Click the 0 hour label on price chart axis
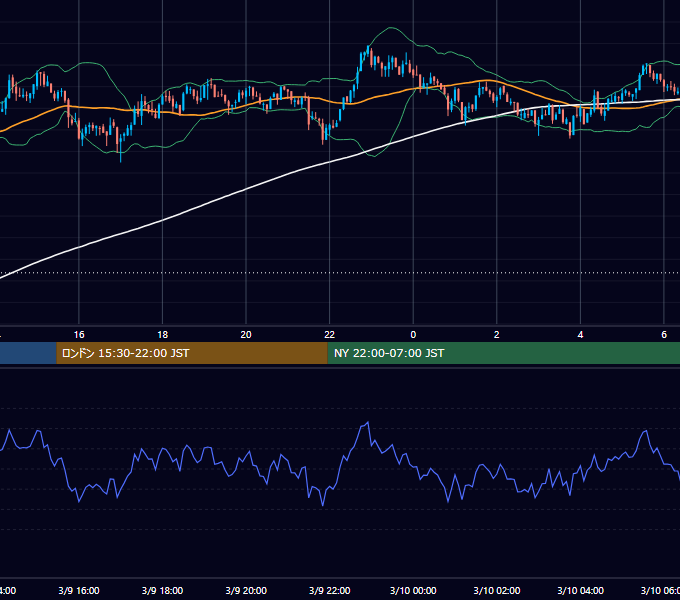Image resolution: width=680 pixels, height=600 pixels. (x=413, y=335)
